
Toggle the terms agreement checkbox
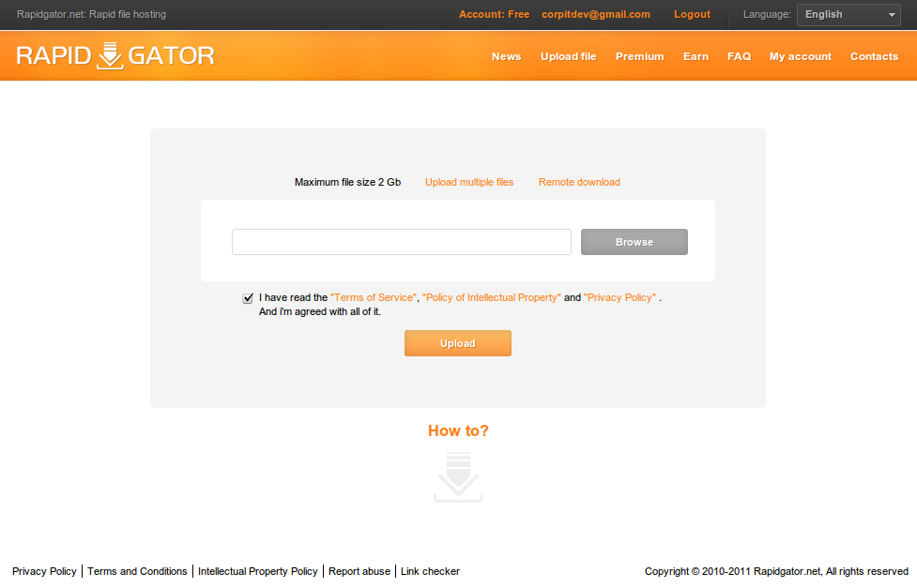248,298
